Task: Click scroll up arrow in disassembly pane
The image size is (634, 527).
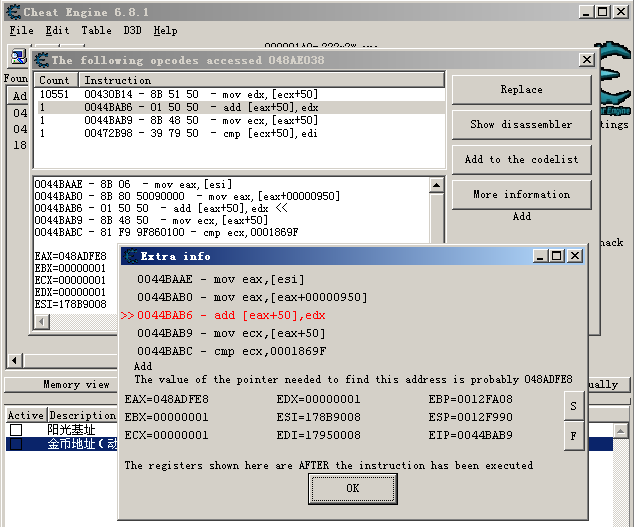Action: (x=437, y=185)
